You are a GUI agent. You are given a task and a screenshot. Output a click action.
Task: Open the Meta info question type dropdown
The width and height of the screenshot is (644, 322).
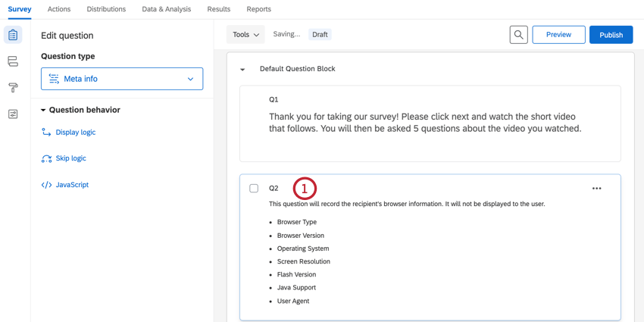[x=122, y=79]
